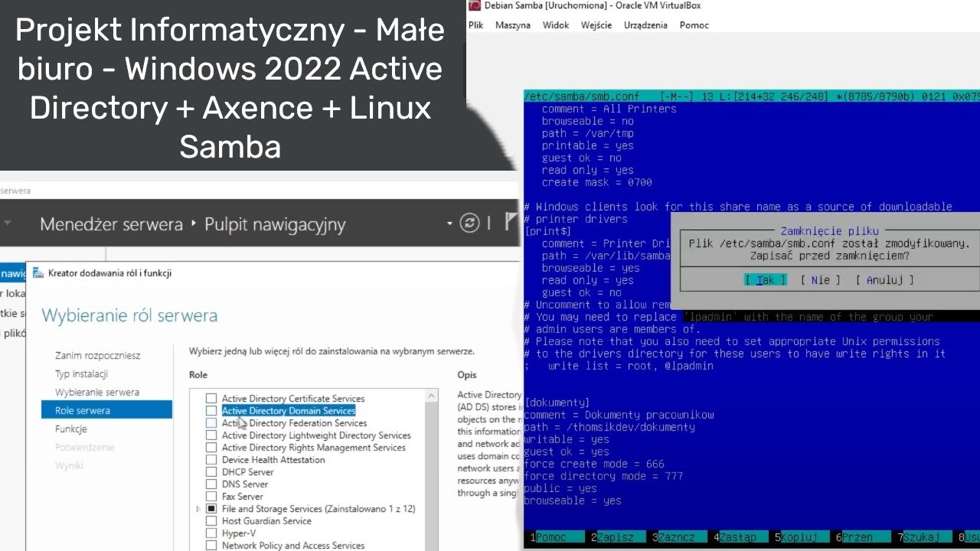Enable the Active Directory Domain Services checkbox
The image size is (980, 551).
point(211,411)
